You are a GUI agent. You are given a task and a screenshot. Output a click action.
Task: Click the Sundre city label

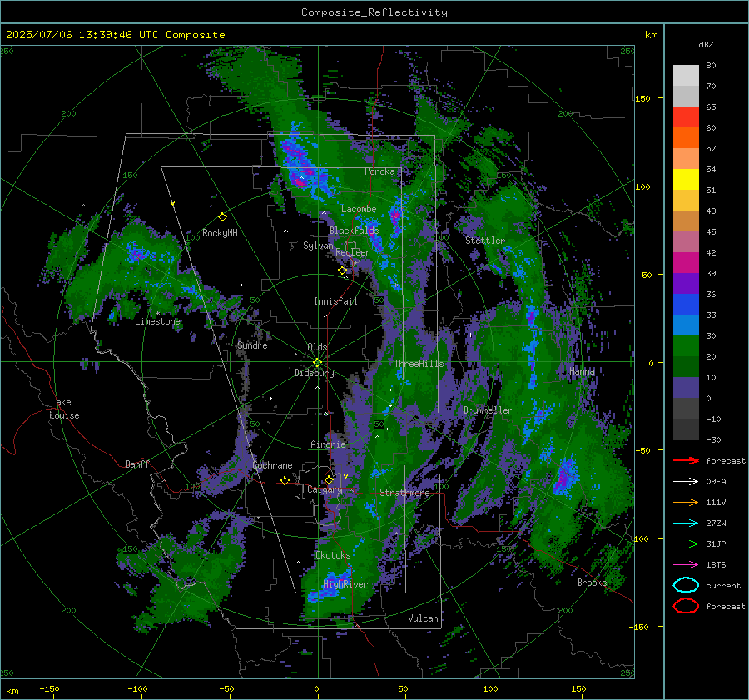coord(252,345)
